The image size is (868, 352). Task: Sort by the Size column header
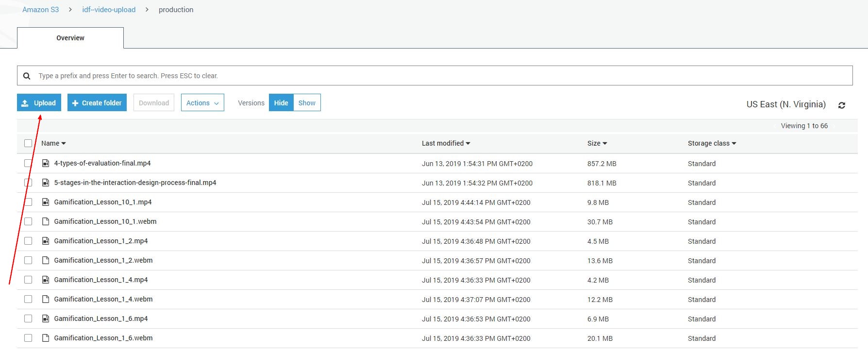click(597, 143)
